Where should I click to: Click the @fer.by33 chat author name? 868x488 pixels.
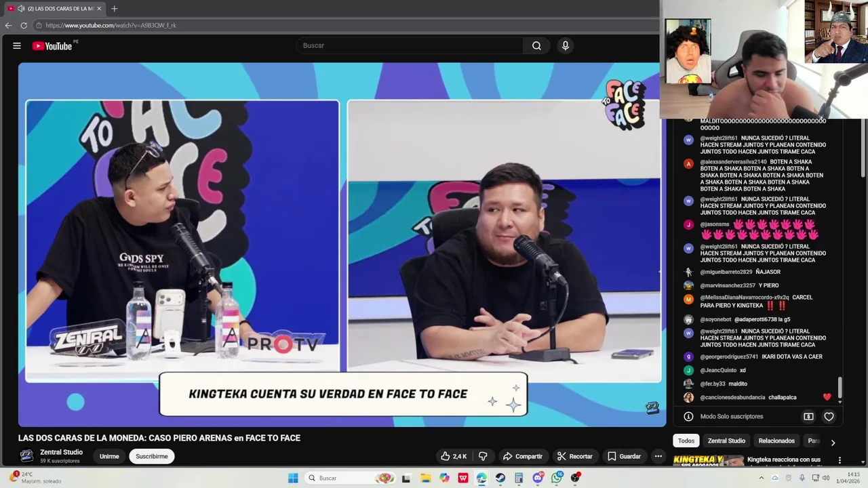coord(713,384)
